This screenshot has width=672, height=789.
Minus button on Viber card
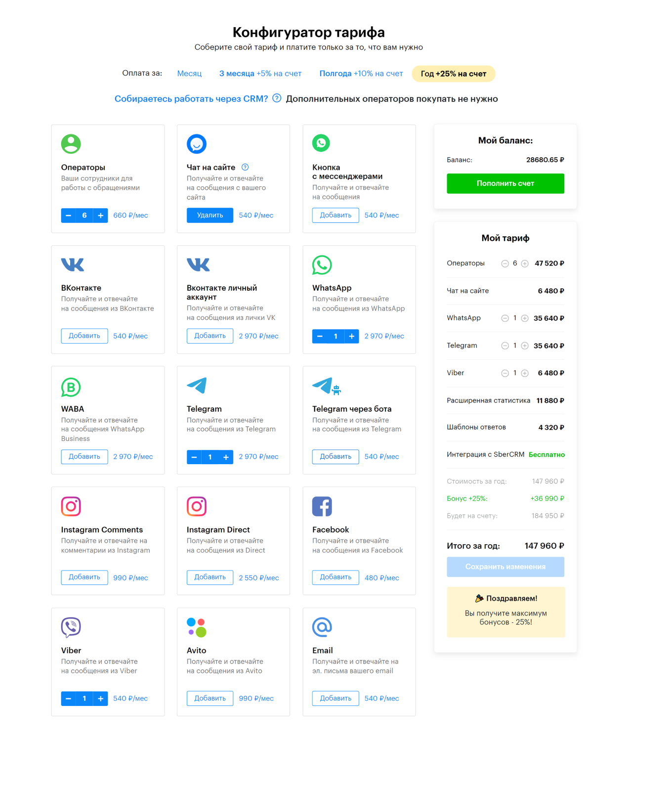[x=68, y=699]
